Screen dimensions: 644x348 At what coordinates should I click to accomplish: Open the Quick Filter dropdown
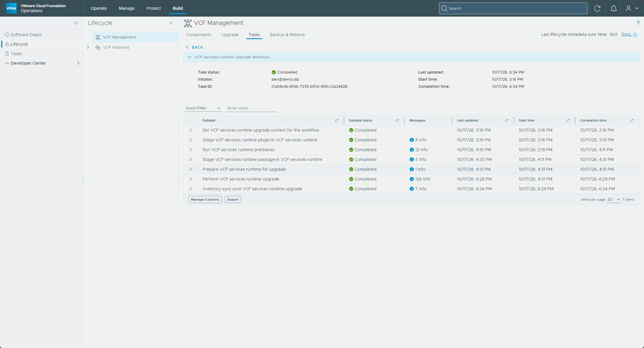tap(203, 108)
